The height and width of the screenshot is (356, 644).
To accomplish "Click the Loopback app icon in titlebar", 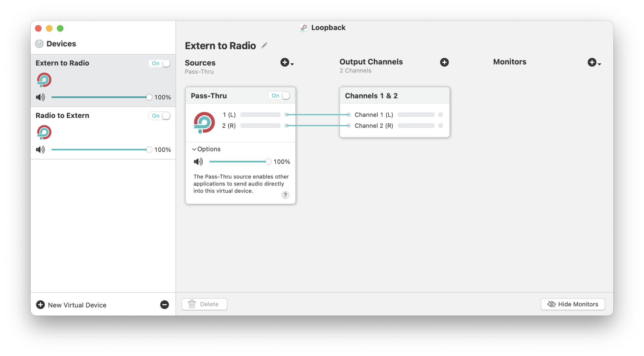I will pyautogui.click(x=303, y=28).
